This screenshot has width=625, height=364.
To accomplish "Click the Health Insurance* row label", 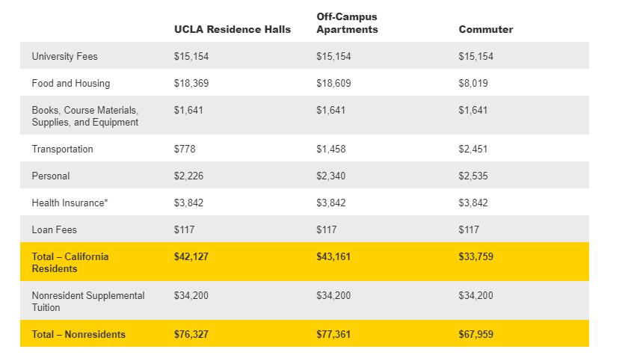I will (70, 203).
